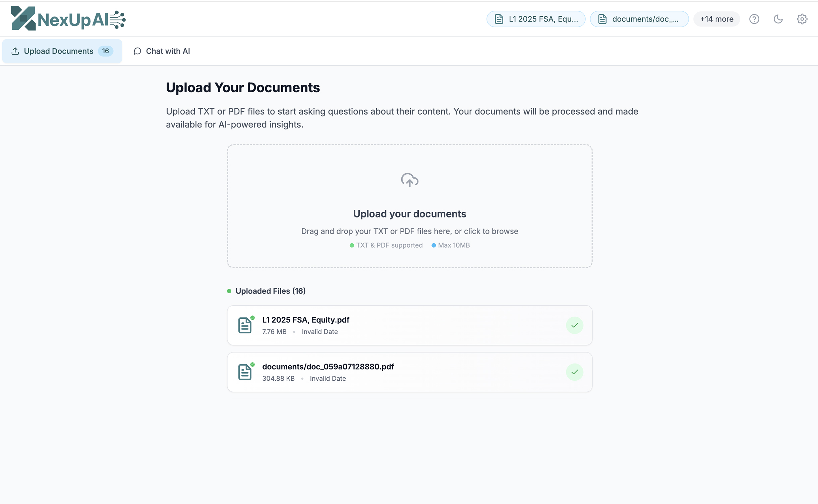
Task: Click the 7.76 MB file size
Action: [x=274, y=332]
